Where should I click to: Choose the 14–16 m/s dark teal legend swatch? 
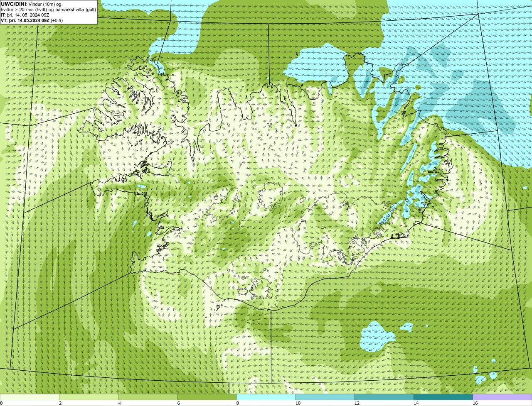pos(443,397)
